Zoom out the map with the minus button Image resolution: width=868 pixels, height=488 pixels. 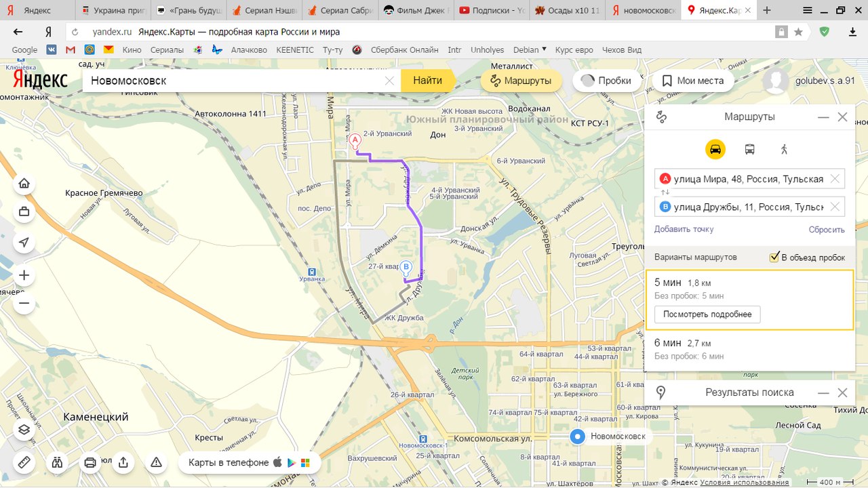24,303
